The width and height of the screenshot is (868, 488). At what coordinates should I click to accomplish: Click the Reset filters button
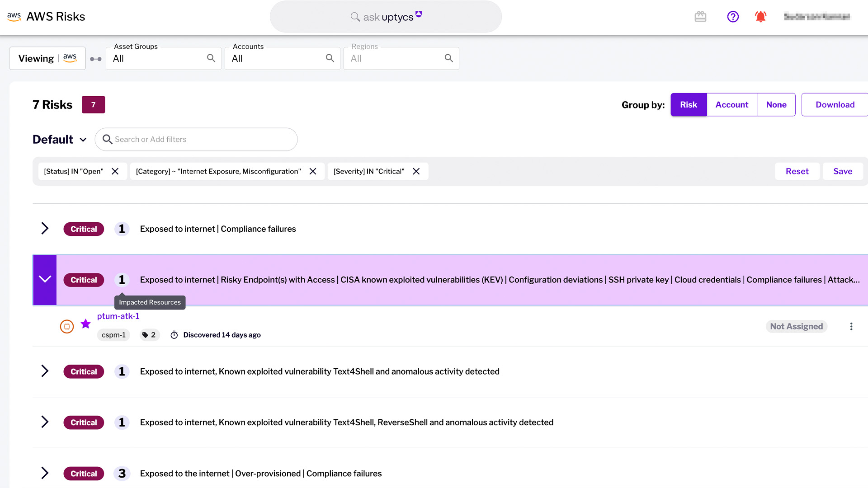coord(797,172)
